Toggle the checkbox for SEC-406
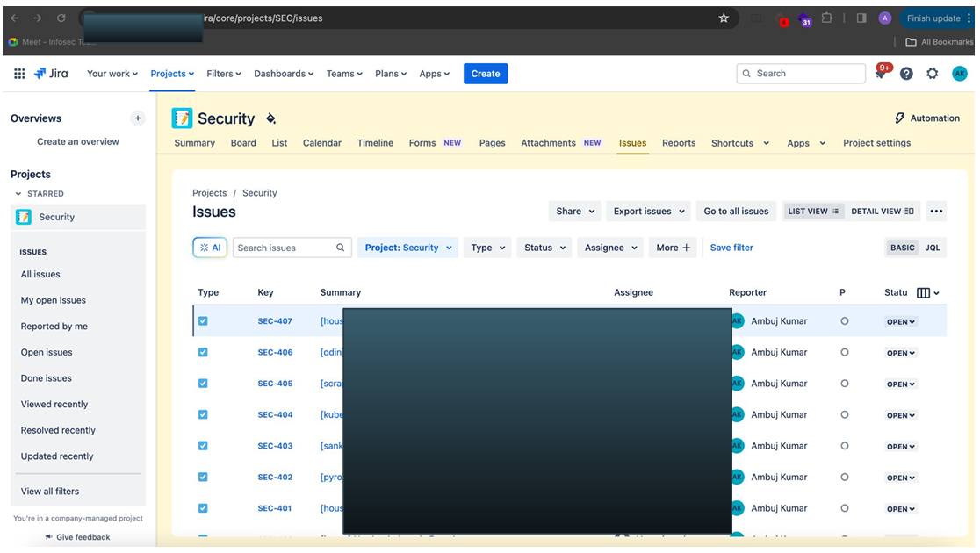The height and width of the screenshot is (553, 980). (203, 352)
